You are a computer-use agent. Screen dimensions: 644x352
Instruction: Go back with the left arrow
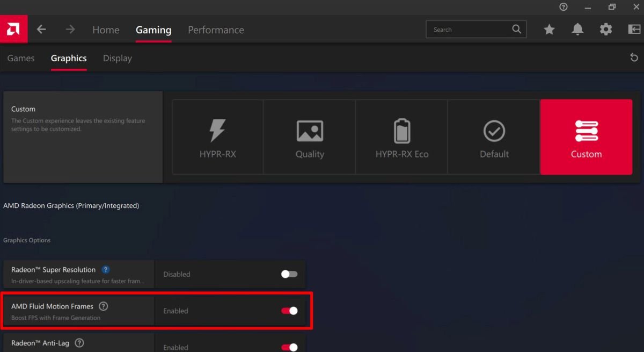pos(41,30)
